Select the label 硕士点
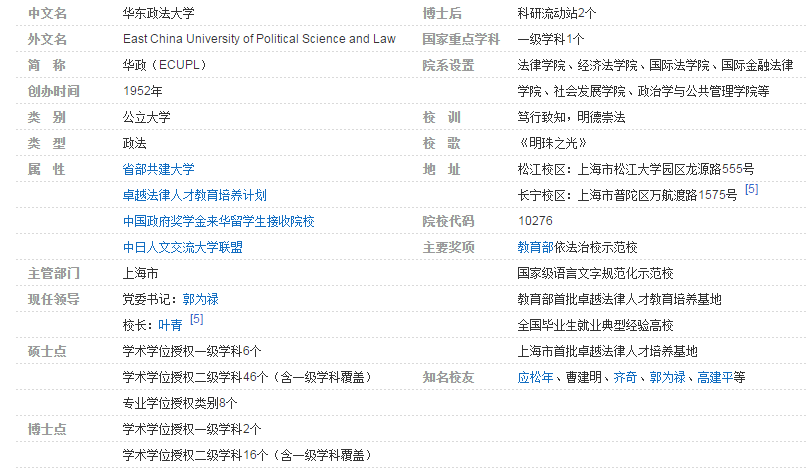Image resolution: width=807 pixels, height=476 pixels. [x=47, y=351]
